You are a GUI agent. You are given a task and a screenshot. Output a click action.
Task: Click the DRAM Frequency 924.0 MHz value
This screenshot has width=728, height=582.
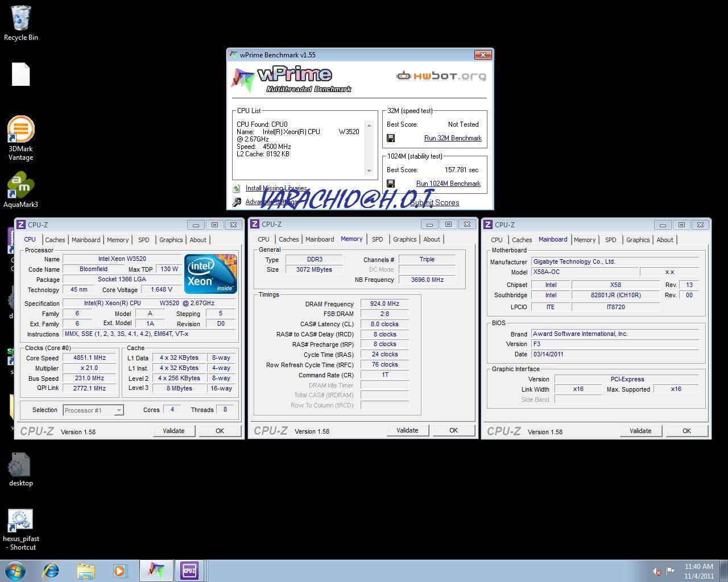click(x=384, y=304)
